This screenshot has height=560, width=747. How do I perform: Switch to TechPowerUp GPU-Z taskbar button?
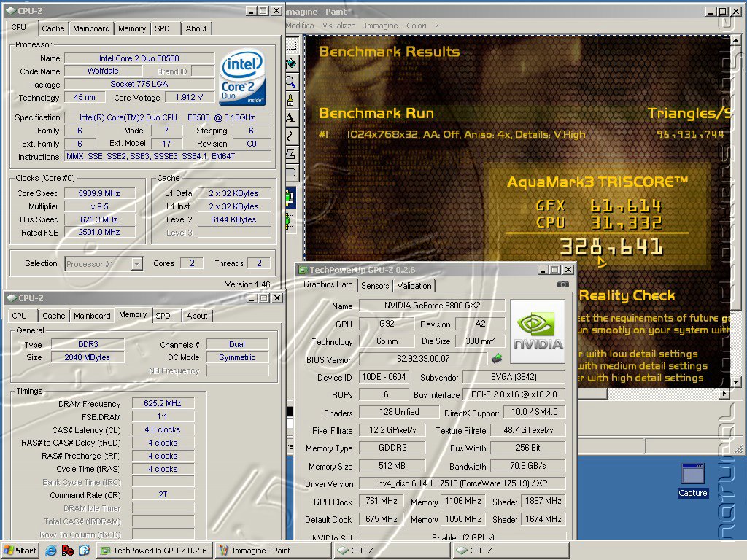point(154,551)
